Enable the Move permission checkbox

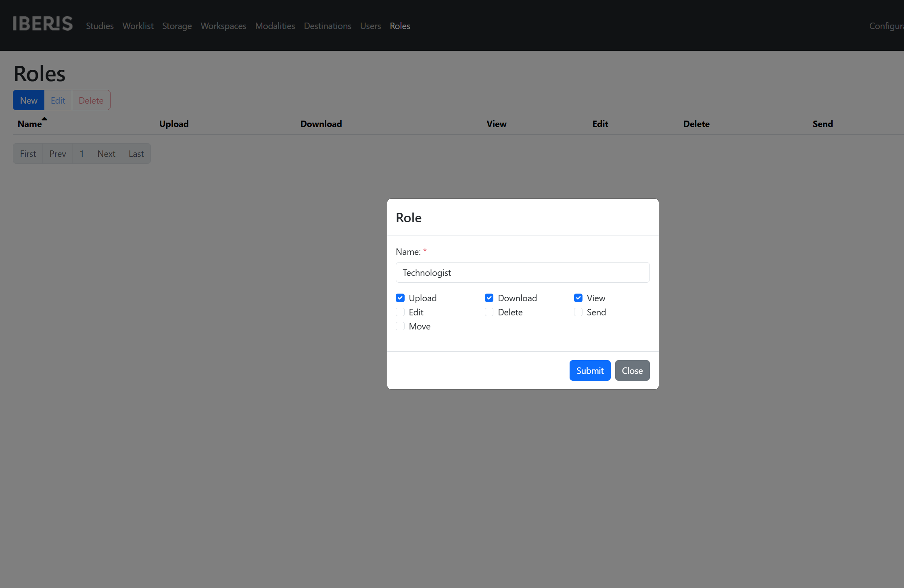(x=400, y=326)
